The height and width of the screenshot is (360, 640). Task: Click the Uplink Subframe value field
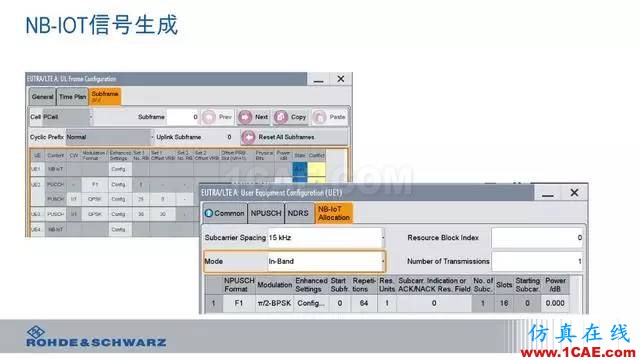tap(220, 137)
